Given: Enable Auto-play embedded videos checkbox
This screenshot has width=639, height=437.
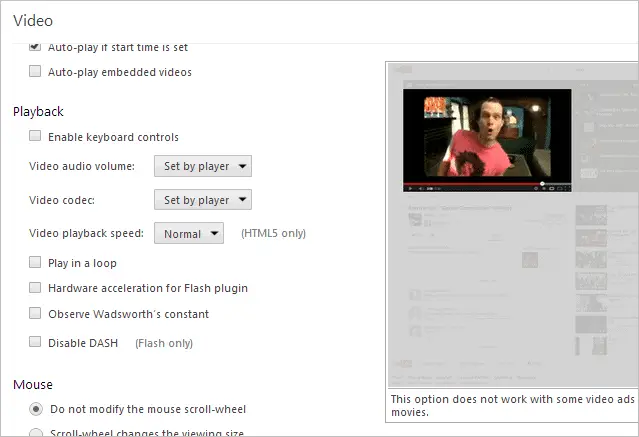Looking at the screenshot, I should click(35, 71).
